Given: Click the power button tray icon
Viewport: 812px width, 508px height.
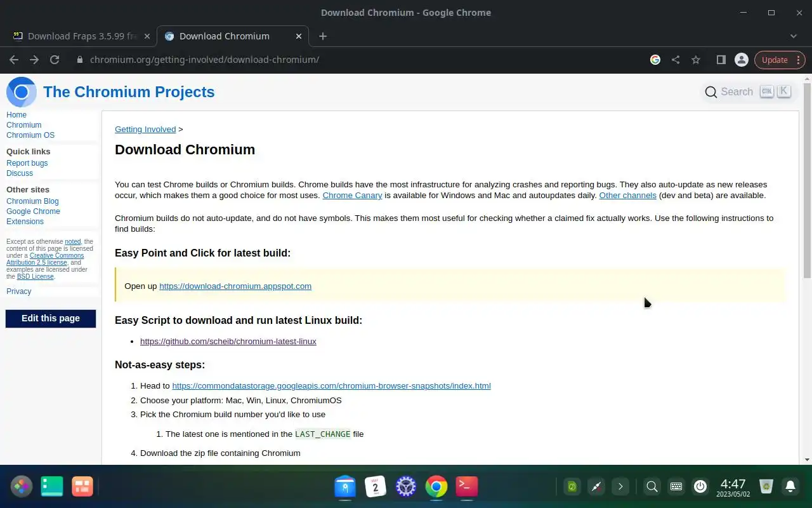Looking at the screenshot, I should coord(700,486).
